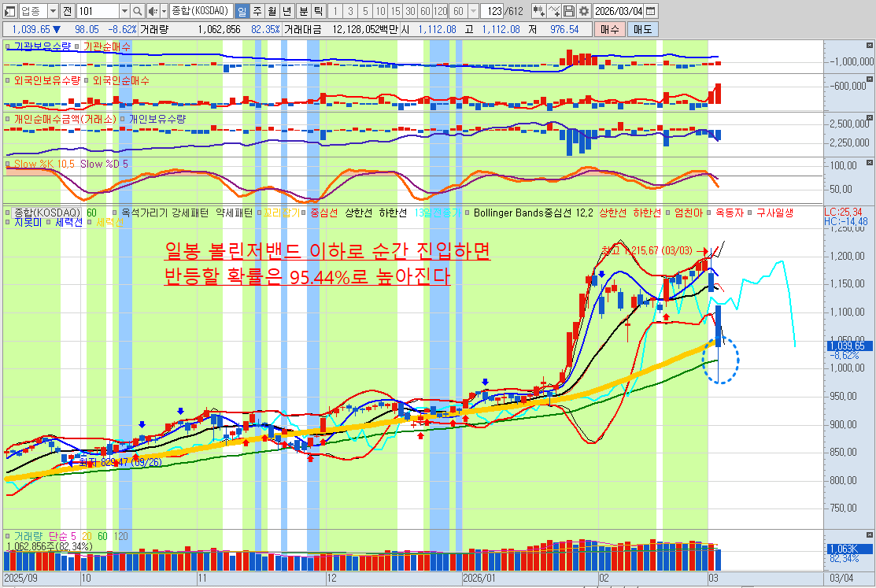Click the candlestick chart type icon
876x588 pixels.
tap(538, 11)
